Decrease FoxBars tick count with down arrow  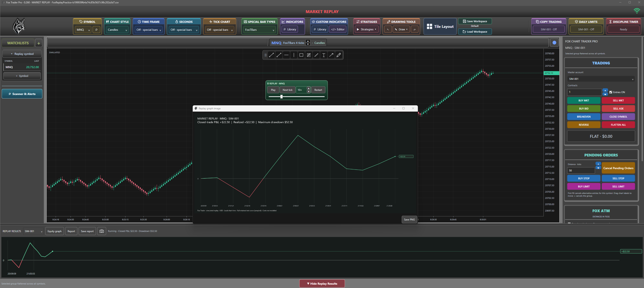pyautogui.click(x=308, y=44)
